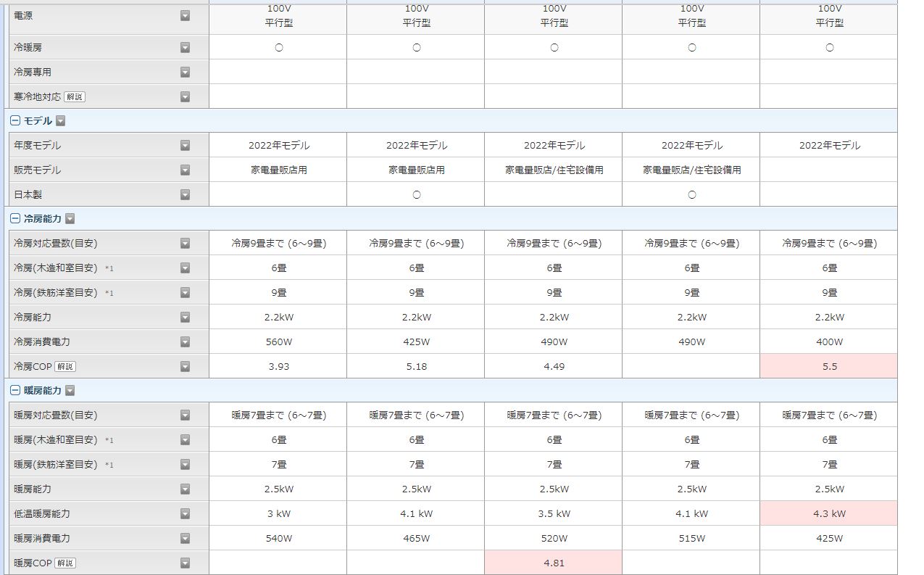The image size is (924, 575).
Task: Open the dropdown next to 冷房能力 heading
Action: click(70, 218)
